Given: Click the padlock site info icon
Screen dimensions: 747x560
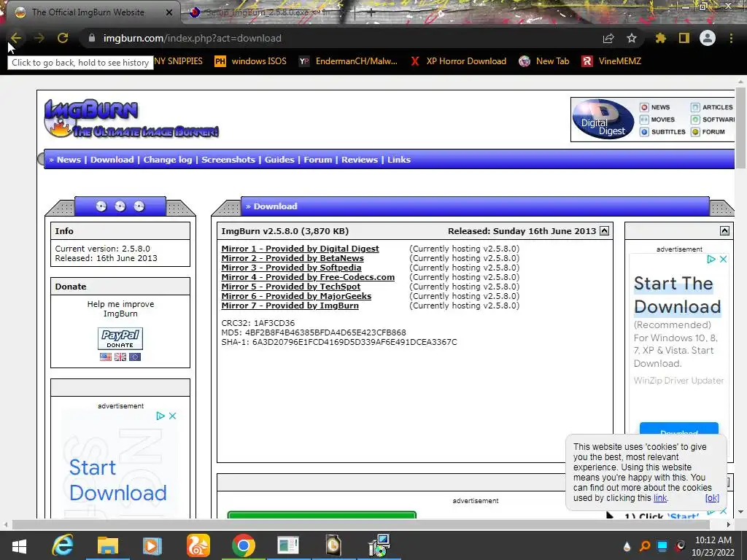Looking at the screenshot, I should pyautogui.click(x=92, y=38).
